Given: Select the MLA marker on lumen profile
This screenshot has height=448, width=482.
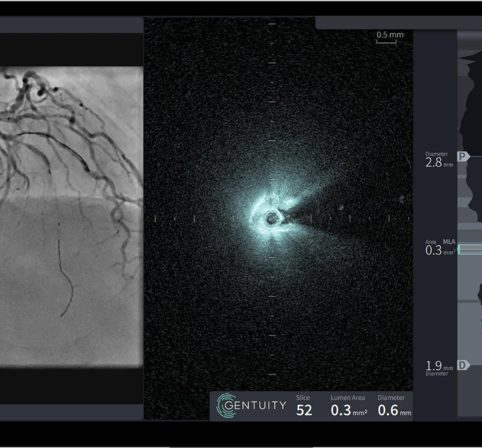Looking at the screenshot, I should pyautogui.click(x=470, y=249).
